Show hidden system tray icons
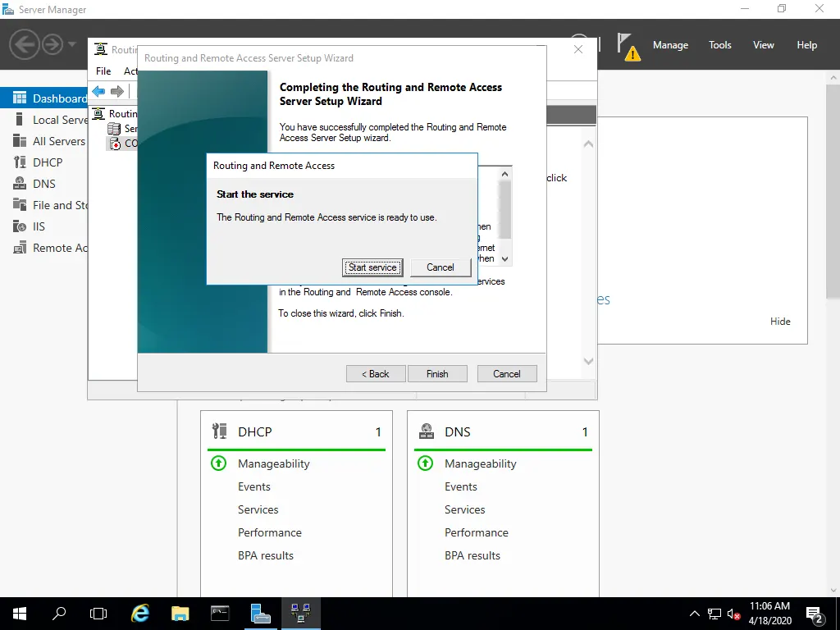The image size is (840, 630). [695, 614]
